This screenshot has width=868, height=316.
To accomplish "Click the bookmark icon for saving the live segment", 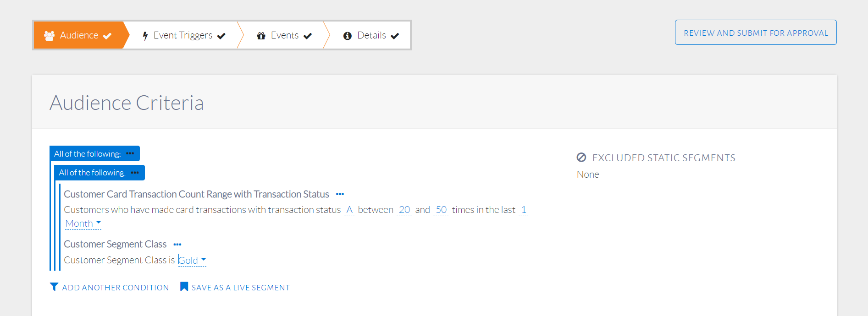I will point(184,287).
